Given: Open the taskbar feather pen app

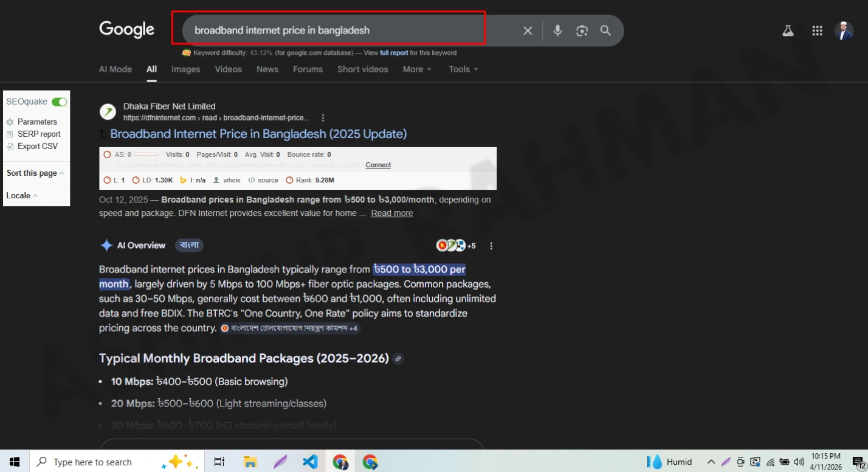Looking at the screenshot, I should pos(280,462).
